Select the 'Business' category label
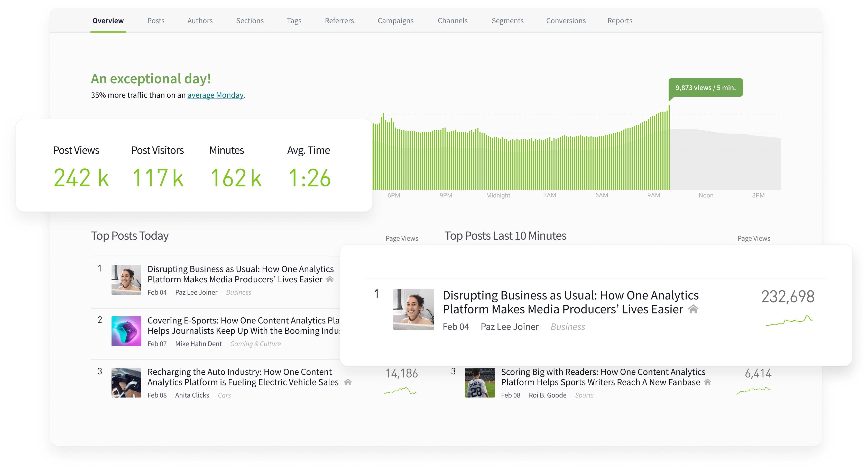Image resolution: width=868 pixels, height=469 pixels. tap(238, 292)
